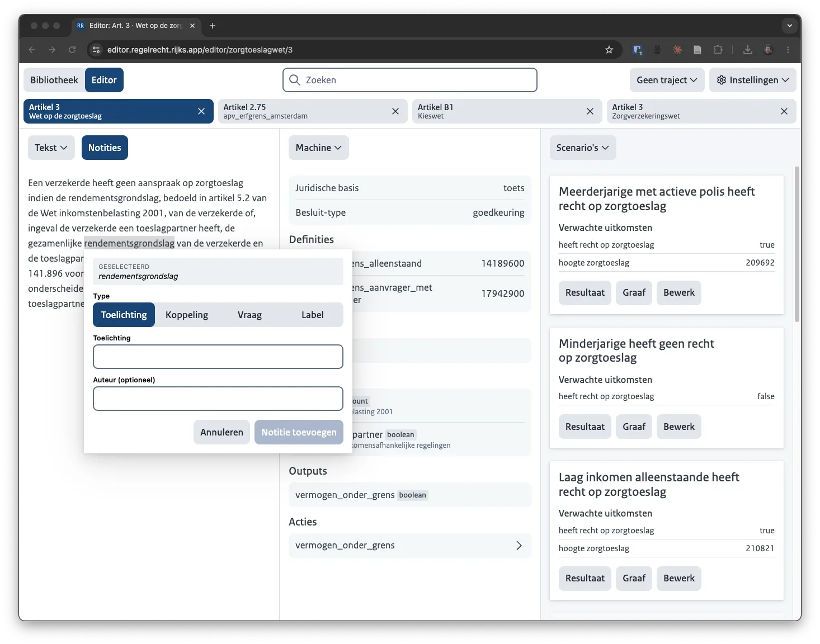Screen dimensions: 820x644
Task: Open the Instellingen dropdown
Action: 752,80
